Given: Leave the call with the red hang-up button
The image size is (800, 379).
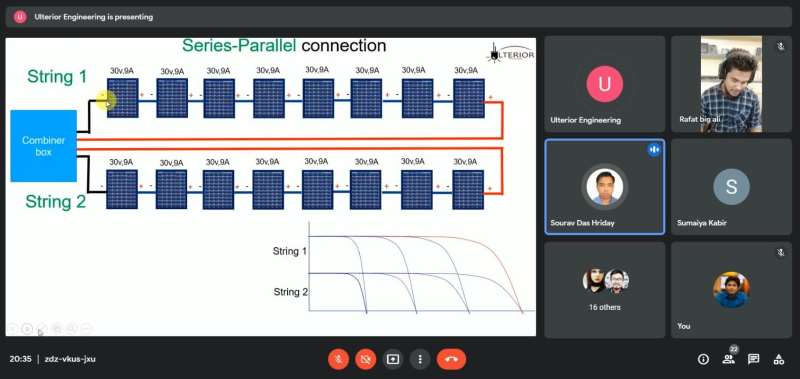Looking at the screenshot, I should coord(452,360).
